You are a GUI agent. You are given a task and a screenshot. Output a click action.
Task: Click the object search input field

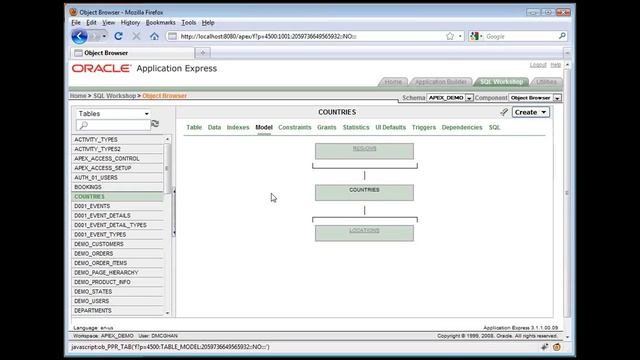113,125
